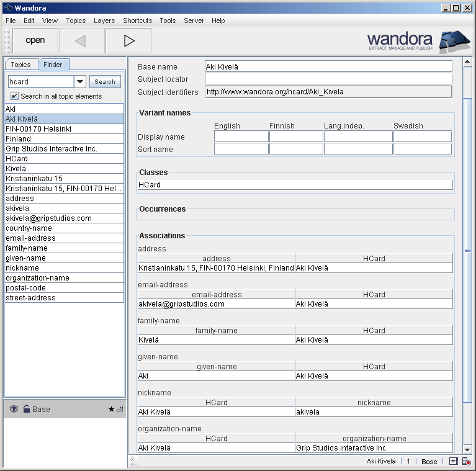Click the Wandora logo in the toolbar

click(419, 42)
